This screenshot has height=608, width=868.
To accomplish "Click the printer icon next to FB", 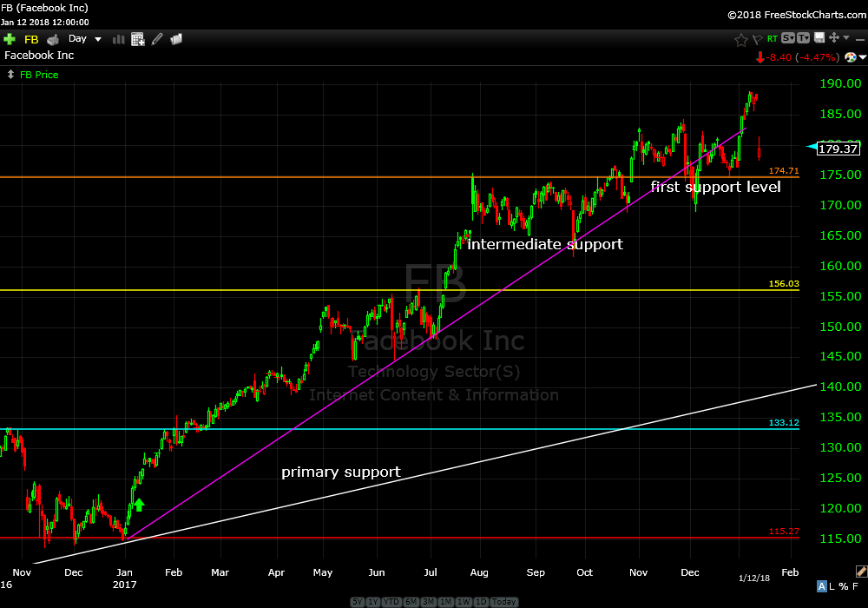I will click(53, 39).
